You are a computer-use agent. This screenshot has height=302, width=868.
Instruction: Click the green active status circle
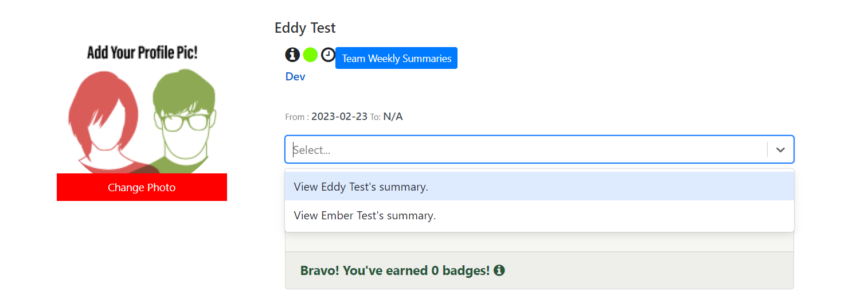(x=310, y=55)
